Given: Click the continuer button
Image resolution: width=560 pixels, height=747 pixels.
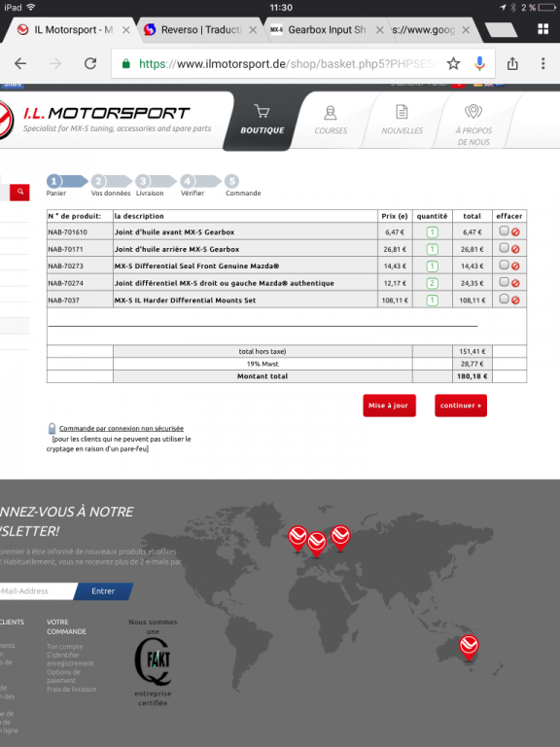Looking at the screenshot, I should pos(461,406).
